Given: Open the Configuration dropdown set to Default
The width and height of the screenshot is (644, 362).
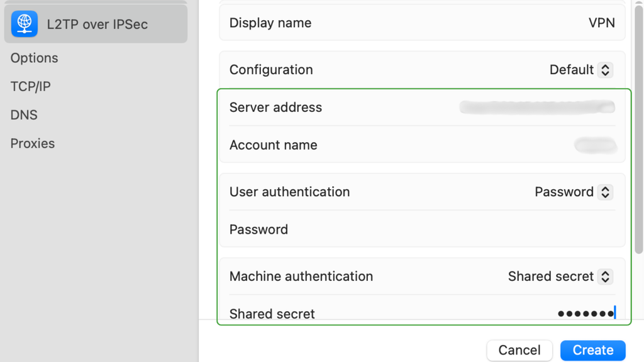Looking at the screenshot, I should (581, 70).
